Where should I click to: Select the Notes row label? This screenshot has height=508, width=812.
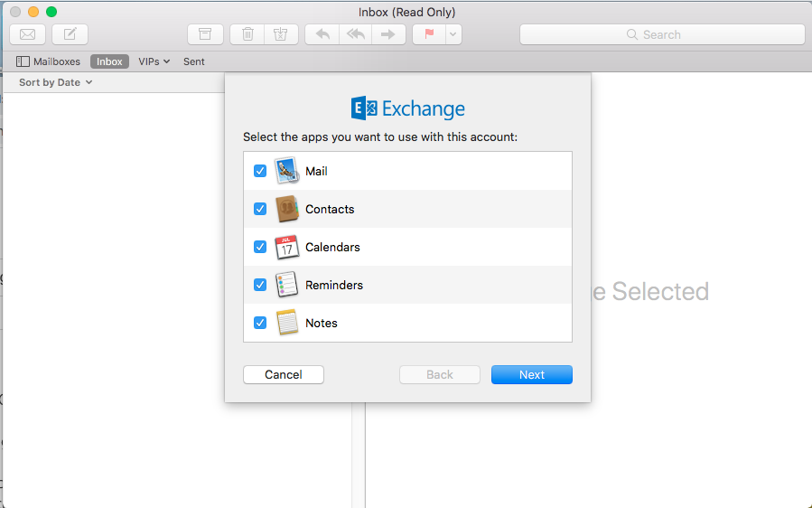[321, 323]
